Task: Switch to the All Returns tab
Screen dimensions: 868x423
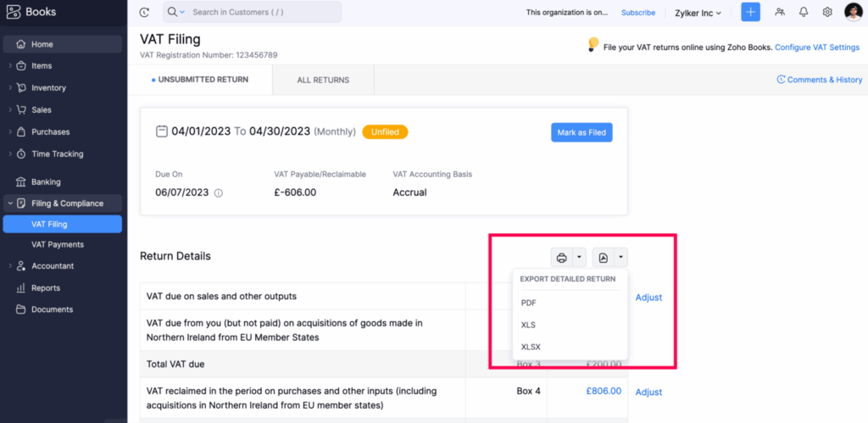Action: point(322,80)
